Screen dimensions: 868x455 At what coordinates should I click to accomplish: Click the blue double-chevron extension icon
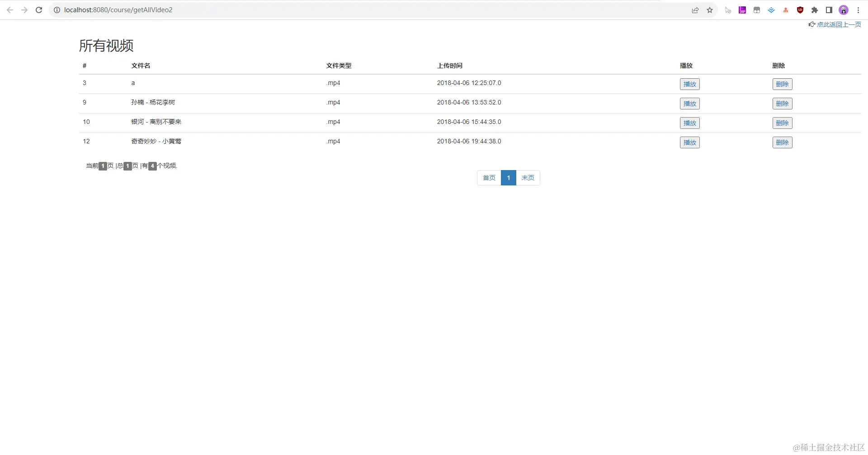pyautogui.click(x=771, y=10)
